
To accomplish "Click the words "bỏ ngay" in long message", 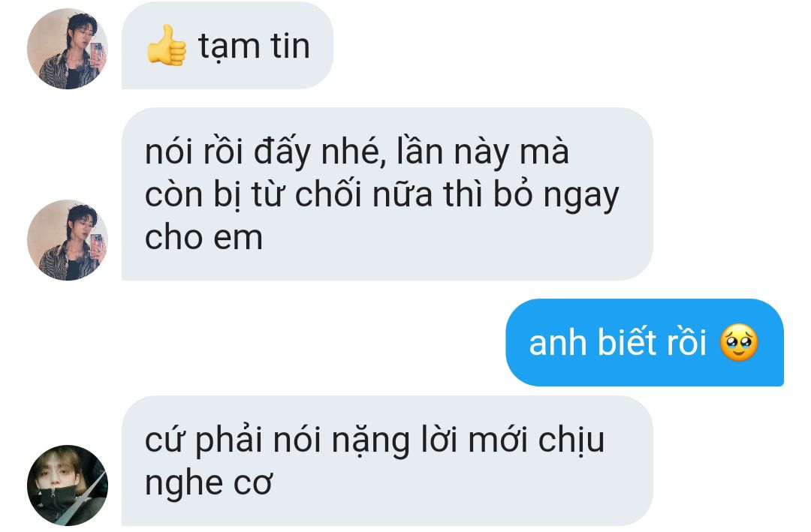I will [556, 195].
